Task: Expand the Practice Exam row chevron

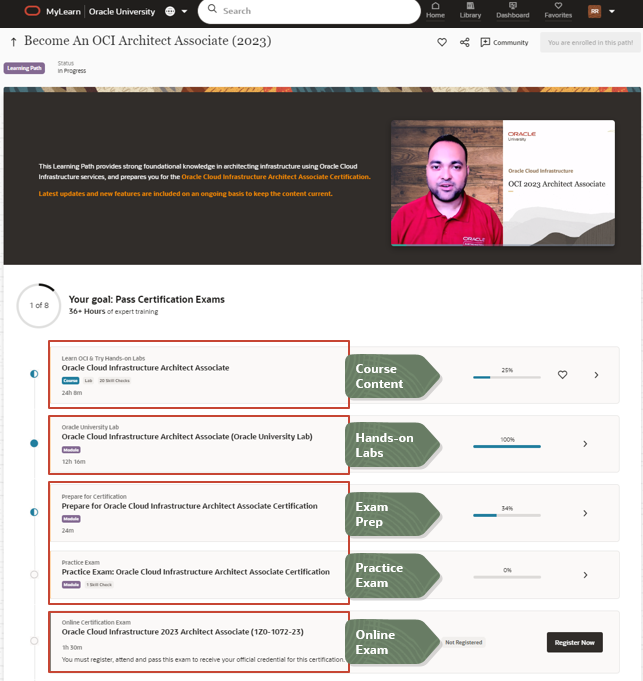Action: [585, 575]
